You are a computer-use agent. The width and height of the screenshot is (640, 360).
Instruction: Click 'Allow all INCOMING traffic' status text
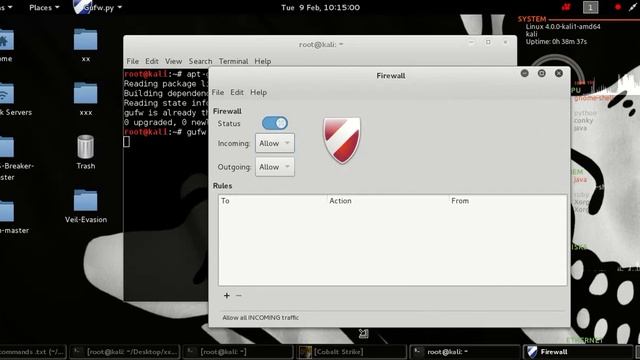click(260, 318)
